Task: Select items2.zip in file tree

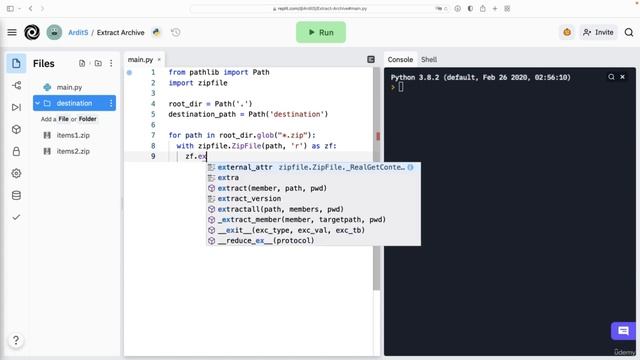Action: coord(73,151)
